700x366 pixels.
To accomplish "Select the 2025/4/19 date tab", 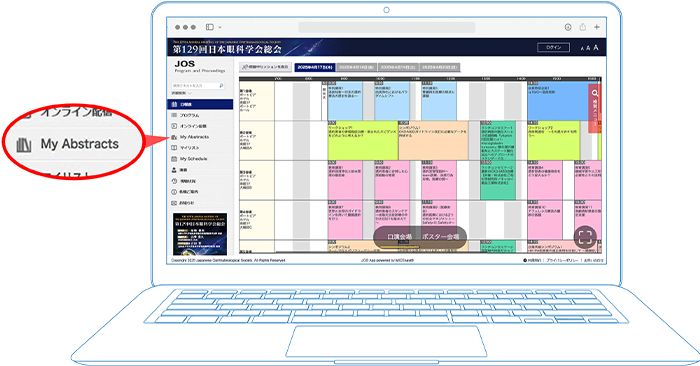I will (398, 67).
